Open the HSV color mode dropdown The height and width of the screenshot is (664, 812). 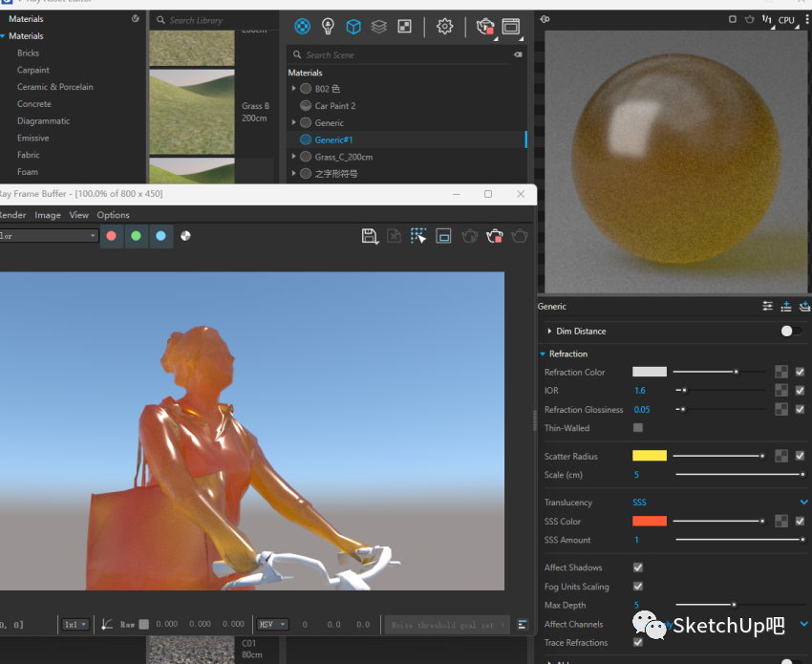[272, 625]
